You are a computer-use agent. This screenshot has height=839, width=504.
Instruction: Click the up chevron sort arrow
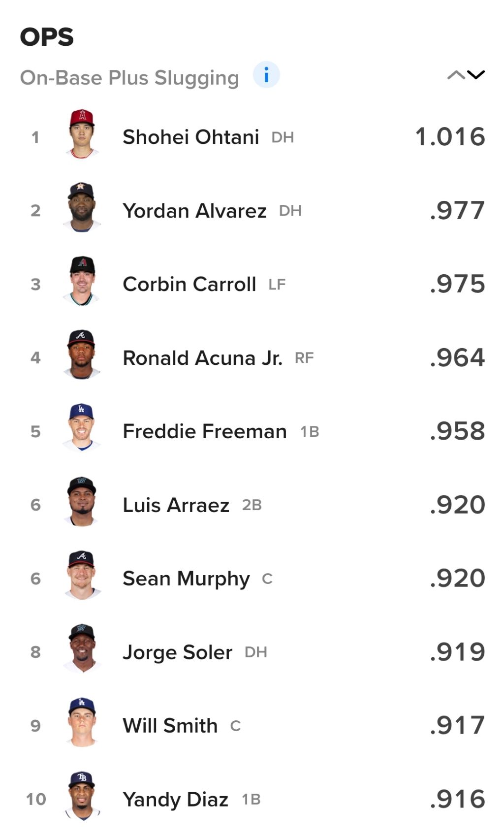[x=456, y=75]
